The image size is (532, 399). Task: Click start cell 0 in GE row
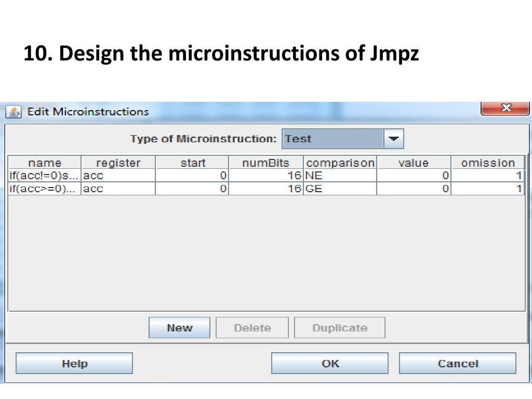[192, 189]
